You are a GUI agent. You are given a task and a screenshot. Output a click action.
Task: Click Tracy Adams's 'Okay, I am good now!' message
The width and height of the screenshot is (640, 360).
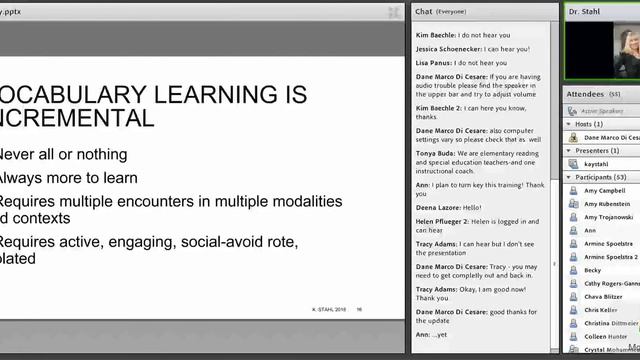click(x=471, y=293)
